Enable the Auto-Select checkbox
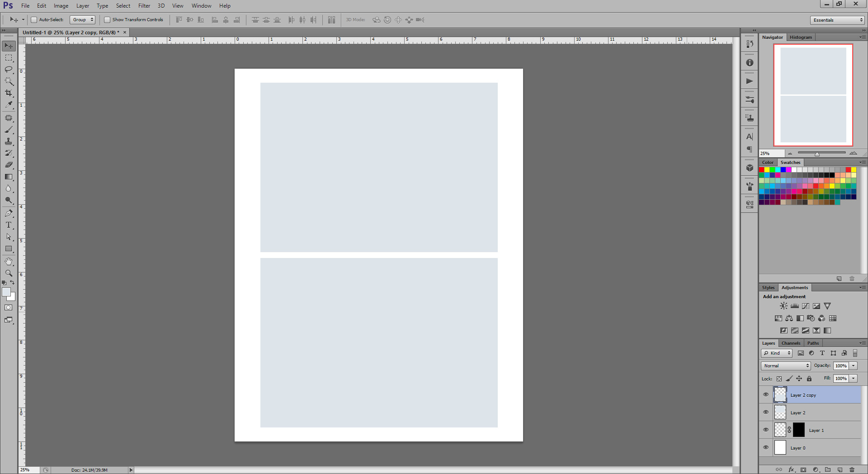 34,19
